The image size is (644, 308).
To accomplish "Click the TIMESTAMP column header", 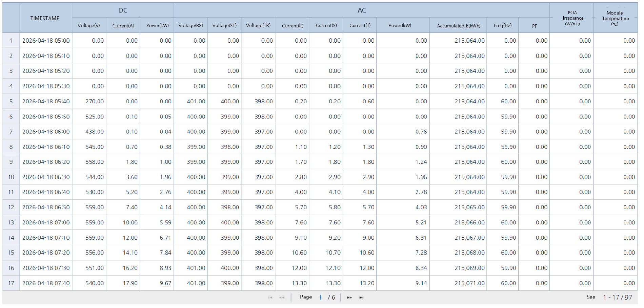I will (x=46, y=18).
